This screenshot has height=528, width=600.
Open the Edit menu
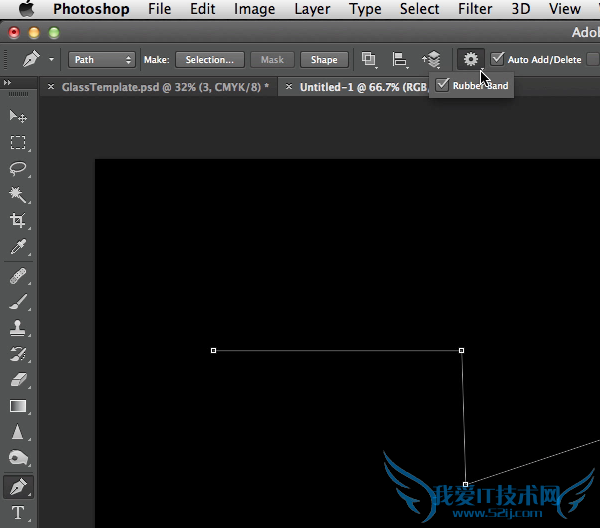coord(203,8)
